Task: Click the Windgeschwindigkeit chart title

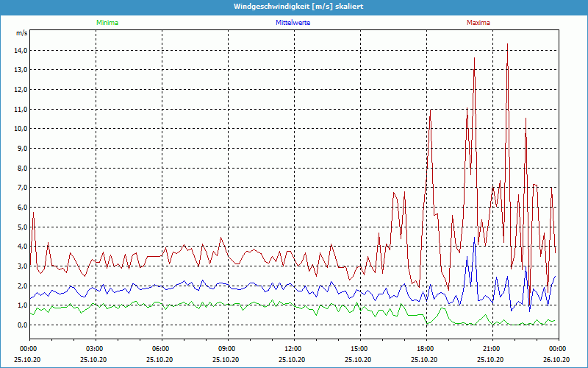Action: [294, 7]
